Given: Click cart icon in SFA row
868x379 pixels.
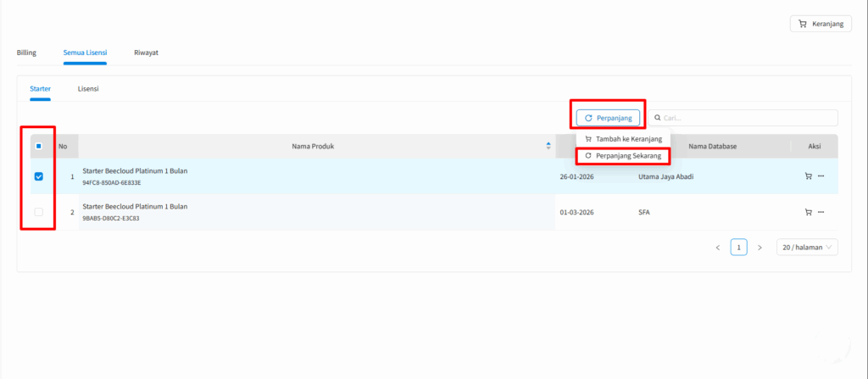Looking at the screenshot, I should (x=807, y=212).
